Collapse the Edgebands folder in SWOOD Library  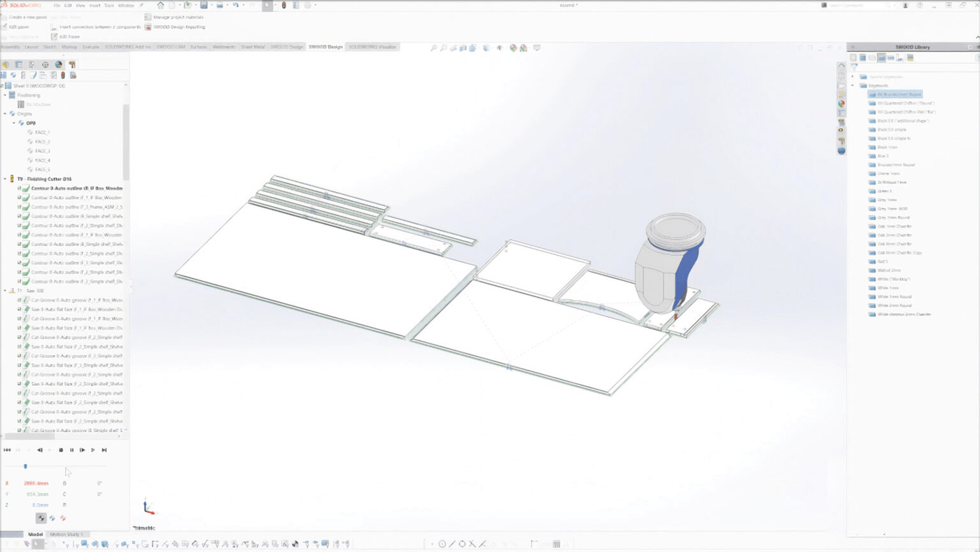[x=853, y=85]
